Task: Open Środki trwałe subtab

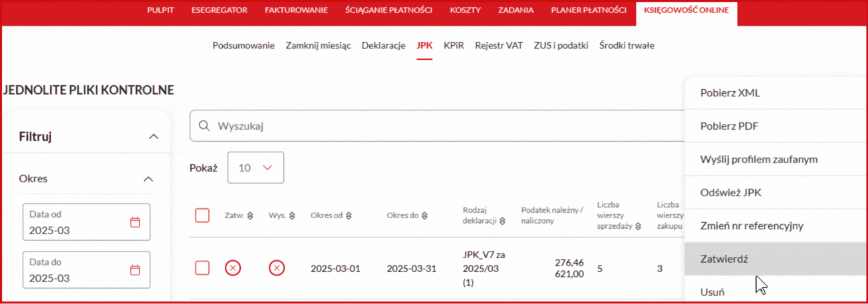Action: click(x=627, y=46)
